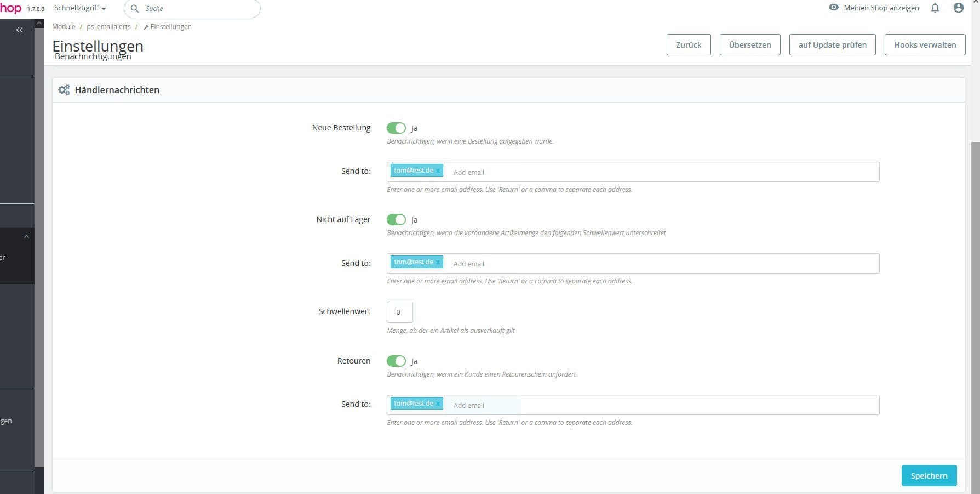Screen dimensions: 980x494
Task: Click the Neue Bestellung label
Action: pos(341,128)
